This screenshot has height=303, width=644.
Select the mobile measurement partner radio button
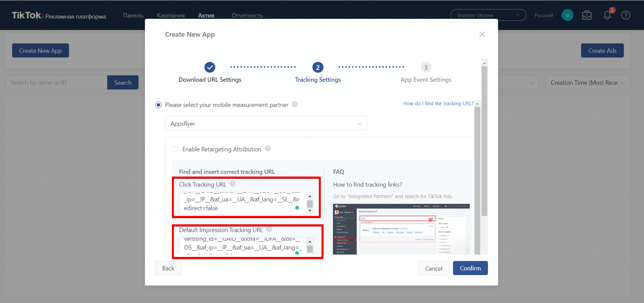158,105
